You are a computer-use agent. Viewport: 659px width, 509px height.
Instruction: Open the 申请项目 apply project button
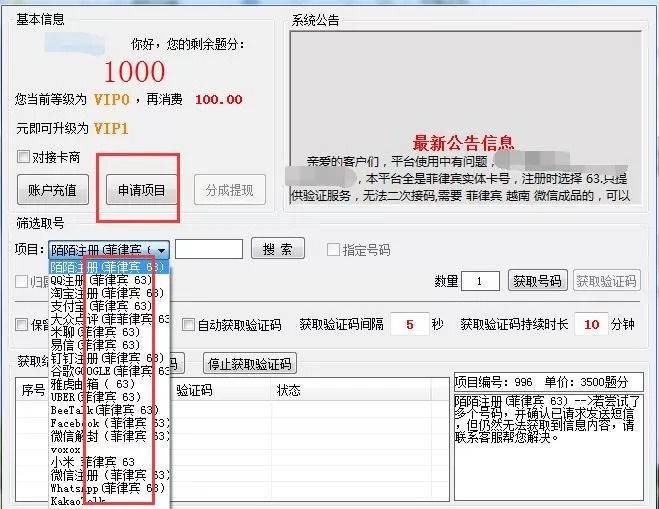click(142, 190)
